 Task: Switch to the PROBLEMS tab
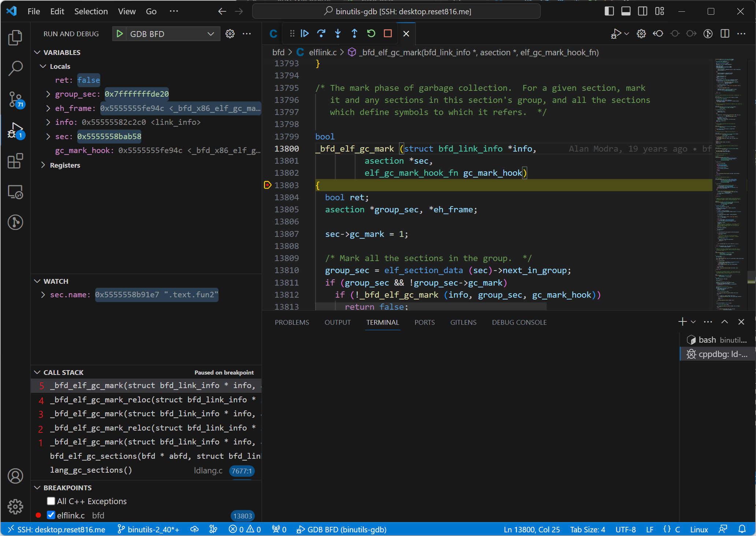click(292, 322)
